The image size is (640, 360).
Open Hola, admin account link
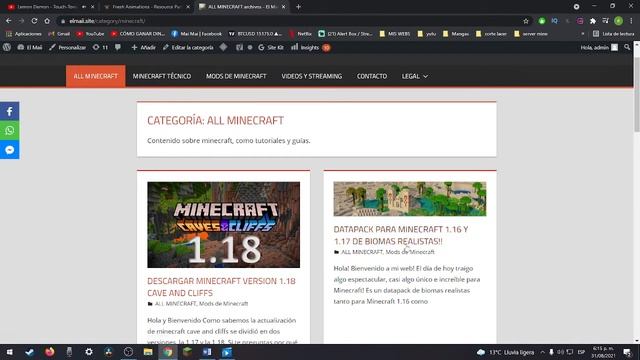599,47
